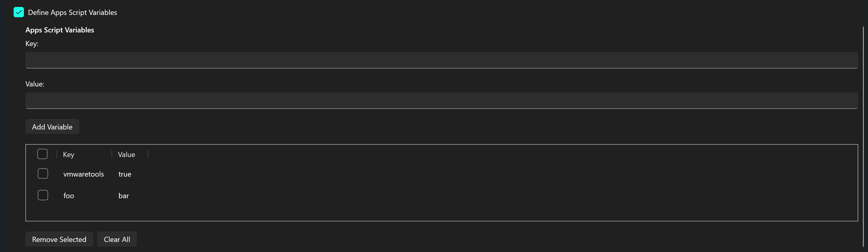Click the Remove Selected button

(x=59, y=239)
